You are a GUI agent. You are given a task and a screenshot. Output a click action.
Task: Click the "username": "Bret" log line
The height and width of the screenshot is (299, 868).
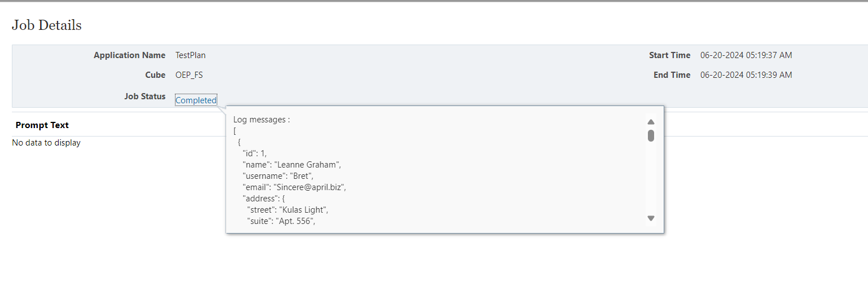[x=278, y=176]
